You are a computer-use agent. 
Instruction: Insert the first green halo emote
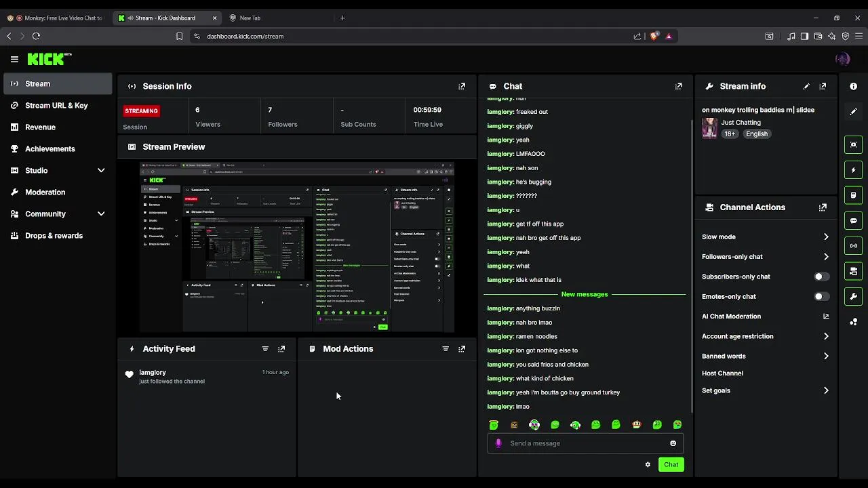[x=494, y=425]
